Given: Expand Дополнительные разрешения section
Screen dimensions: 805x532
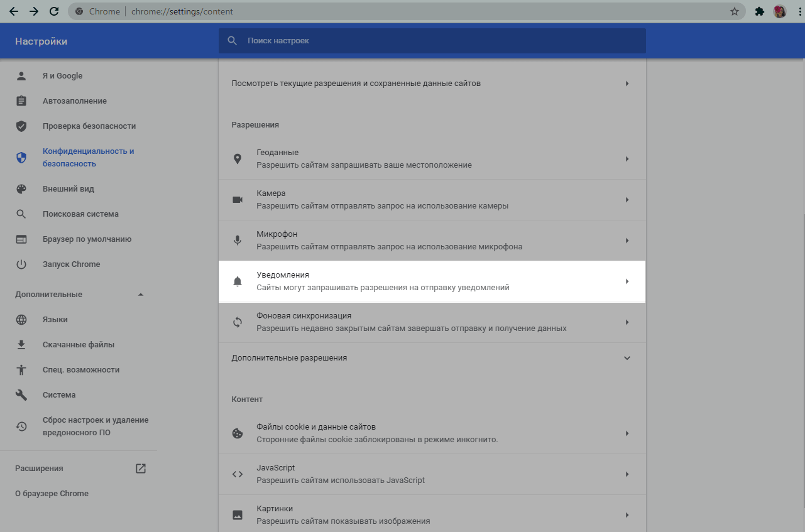Looking at the screenshot, I should 627,358.
